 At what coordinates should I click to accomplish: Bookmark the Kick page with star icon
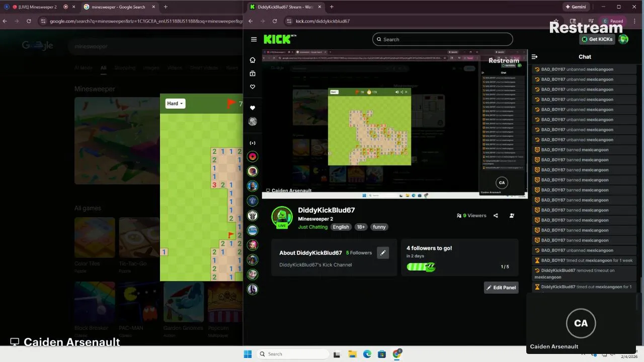556,21
